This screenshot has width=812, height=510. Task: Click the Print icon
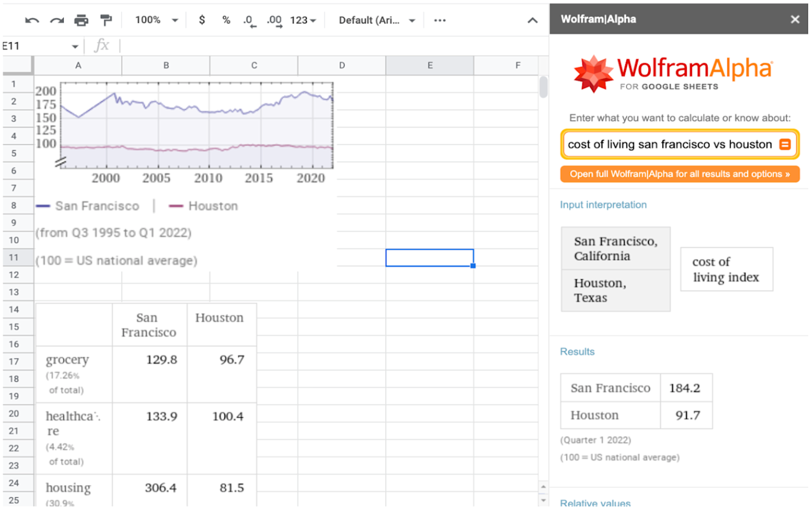(81, 20)
